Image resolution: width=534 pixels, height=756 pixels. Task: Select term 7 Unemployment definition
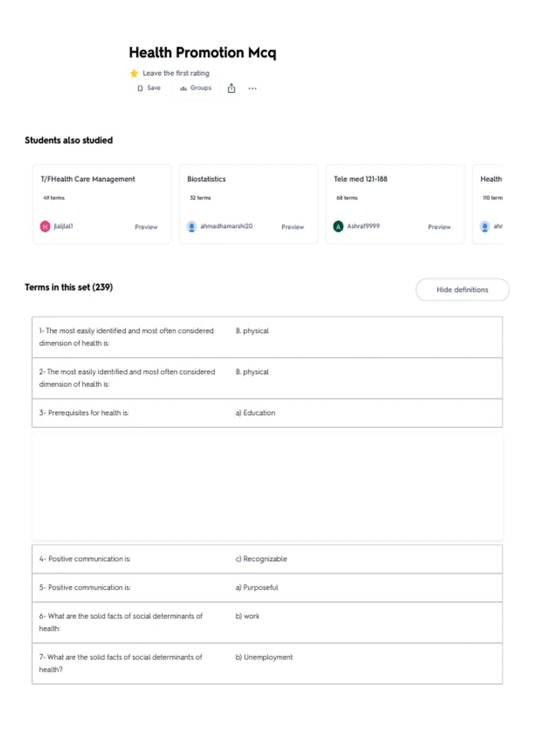pos(264,657)
